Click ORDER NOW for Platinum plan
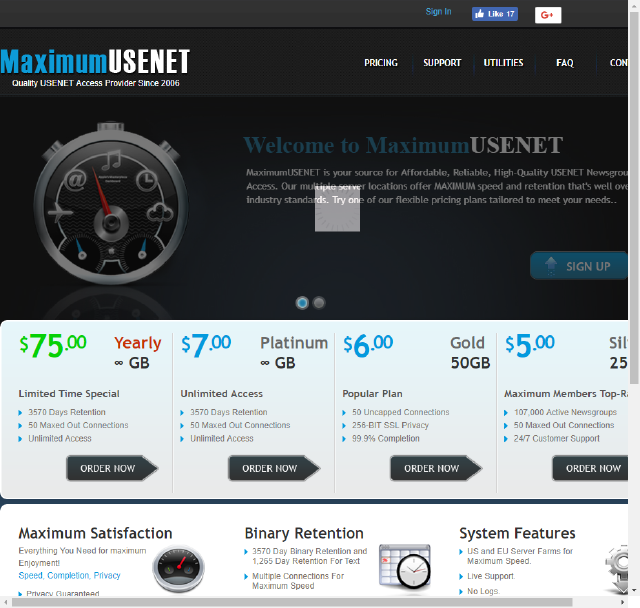640x608 pixels. (274, 468)
